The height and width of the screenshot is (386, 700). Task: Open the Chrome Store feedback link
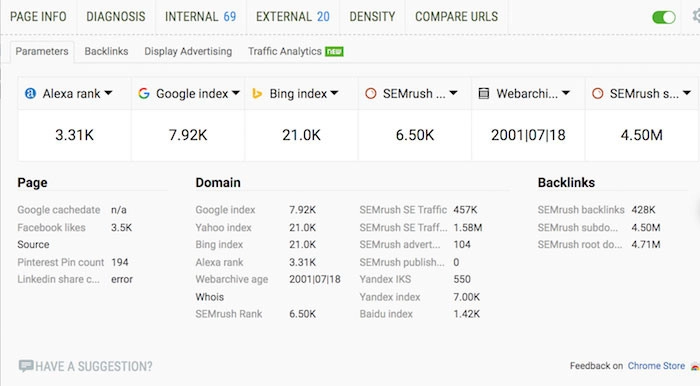(x=656, y=366)
